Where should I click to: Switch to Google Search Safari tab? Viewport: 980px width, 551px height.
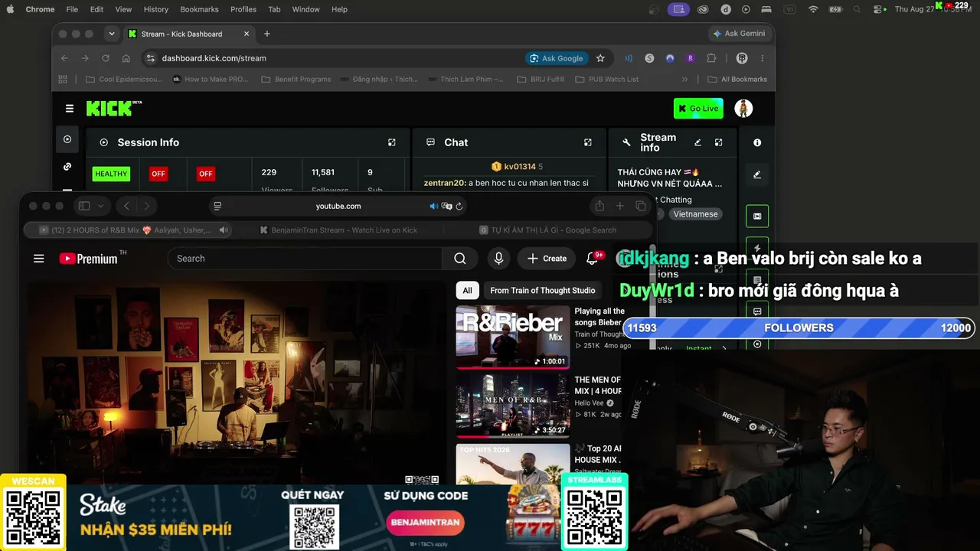(x=547, y=230)
